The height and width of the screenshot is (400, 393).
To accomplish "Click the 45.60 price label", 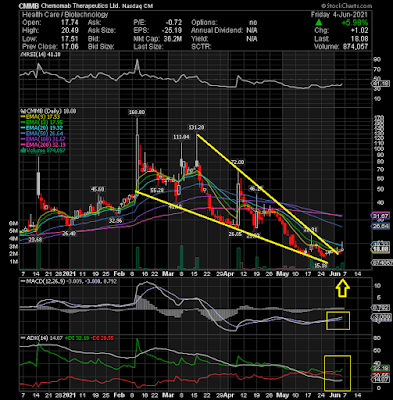I will (98, 189).
